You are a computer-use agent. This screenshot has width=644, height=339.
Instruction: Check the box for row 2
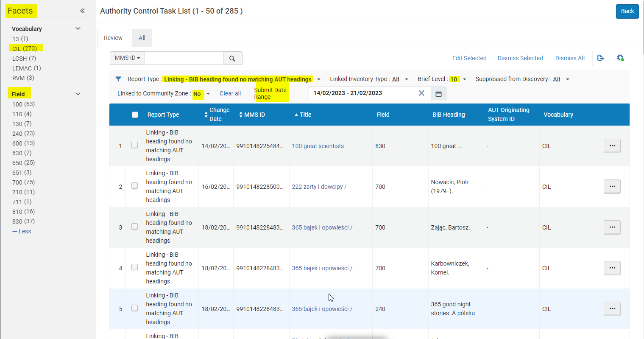point(134,186)
